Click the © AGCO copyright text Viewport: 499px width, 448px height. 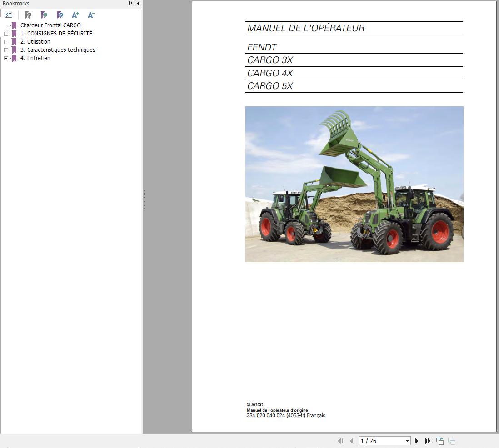click(255, 405)
